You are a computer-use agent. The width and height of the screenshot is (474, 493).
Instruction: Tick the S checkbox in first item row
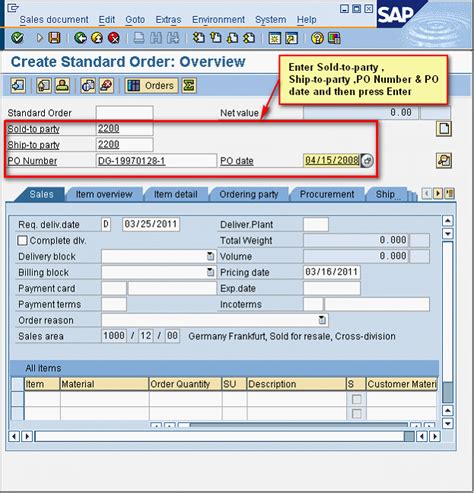click(x=356, y=399)
